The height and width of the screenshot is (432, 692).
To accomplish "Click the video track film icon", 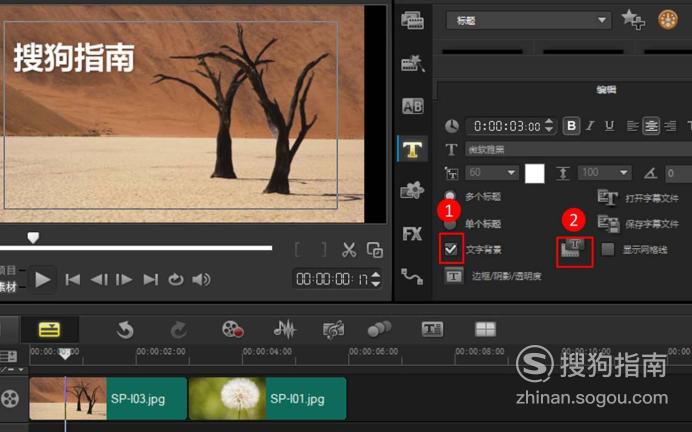I will point(10,398).
